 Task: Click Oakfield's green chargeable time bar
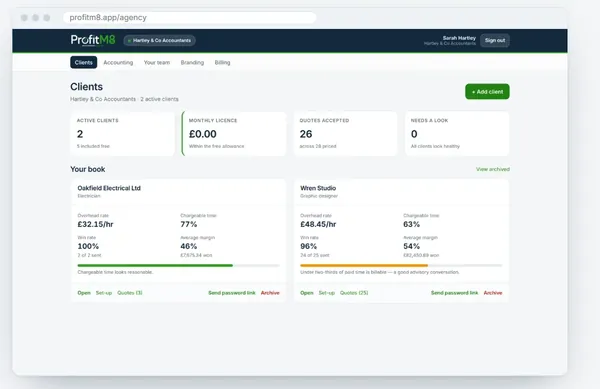(x=155, y=265)
